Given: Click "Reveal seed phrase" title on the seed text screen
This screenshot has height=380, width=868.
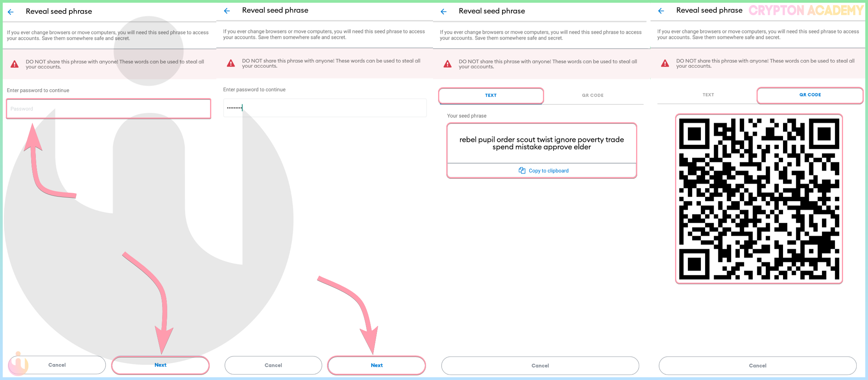Looking at the screenshot, I should pyautogui.click(x=492, y=11).
